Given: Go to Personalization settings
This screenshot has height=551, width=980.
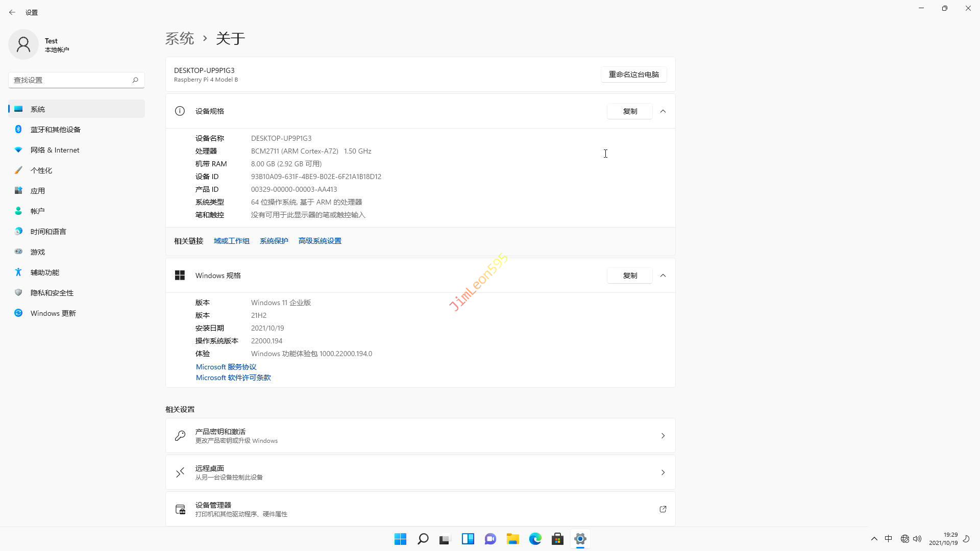Looking at the screenshot, I should (x=41, y=170).
